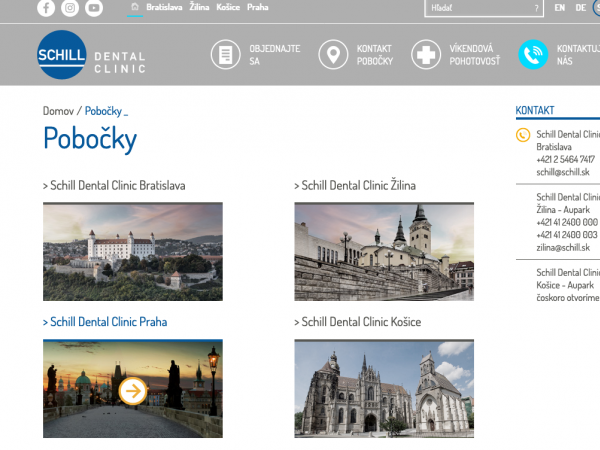The width and height of the screenshot is (600, 450).
Task: Select Košice in the top menu
Action: click(x=228, y=7)
